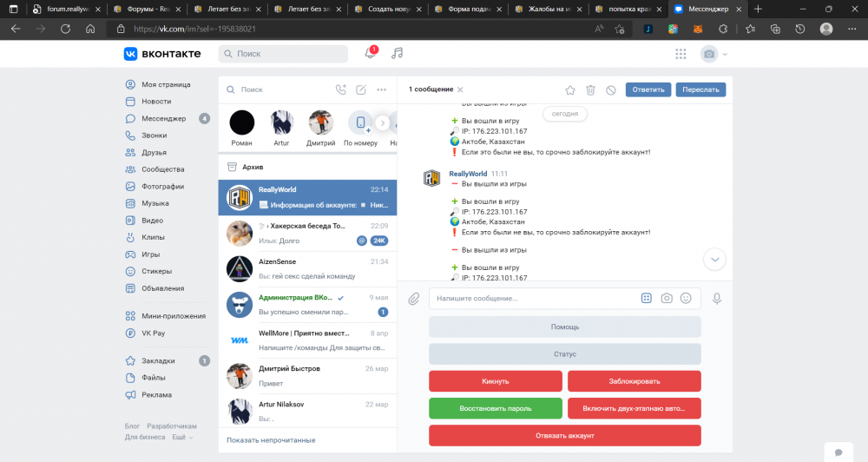
Task: Mark selected message as important with star
Action: click(570, 89)
